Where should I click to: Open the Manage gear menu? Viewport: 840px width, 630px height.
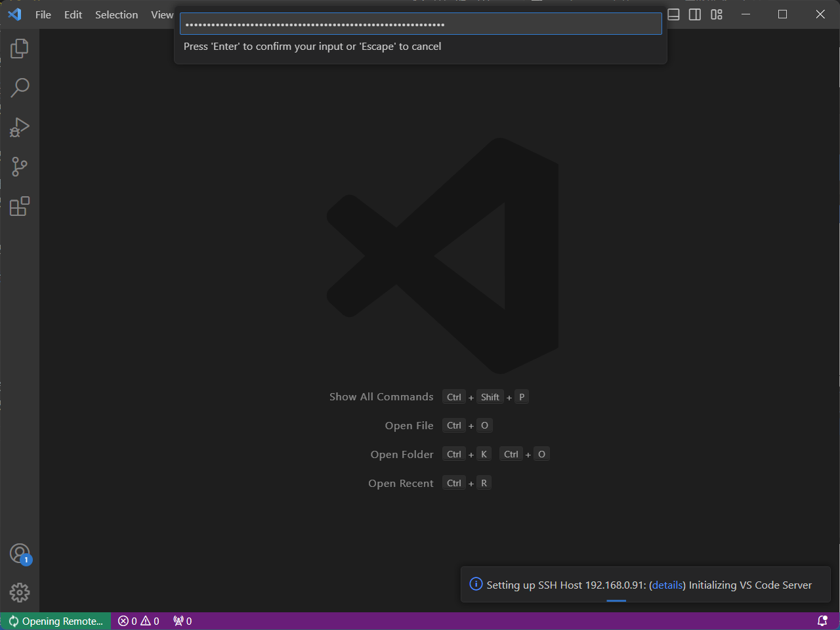click(20, 593)
